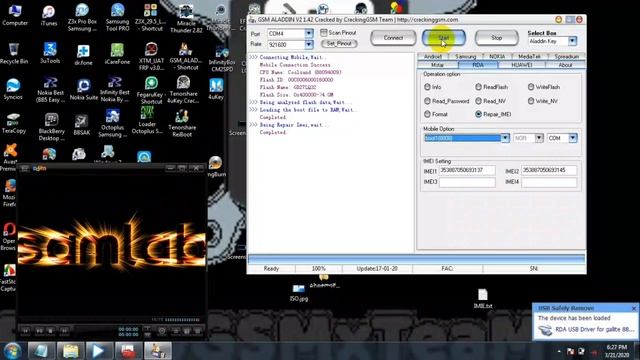This screenshot has height=360, width=640.
Task: Adjust the media player volume slider
Action: pos(182,320)
